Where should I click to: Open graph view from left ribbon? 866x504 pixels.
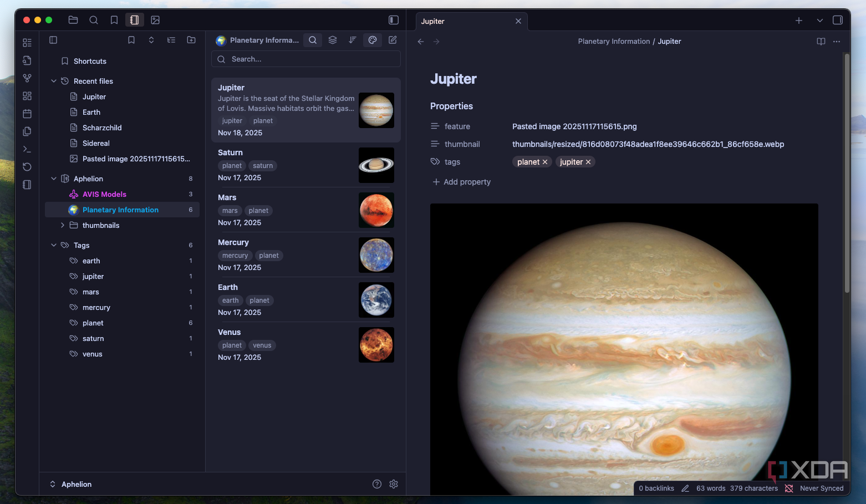(27, 78)
